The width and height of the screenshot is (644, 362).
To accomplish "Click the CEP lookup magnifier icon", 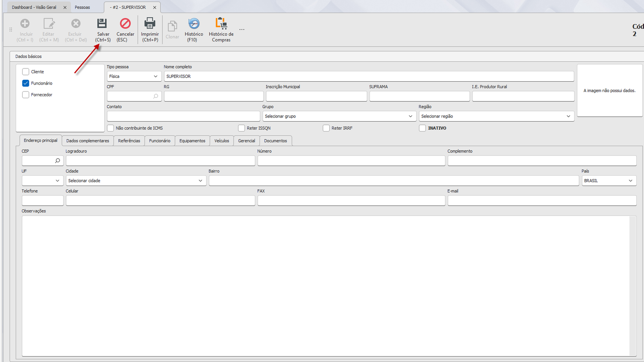I will click(58, 161).
